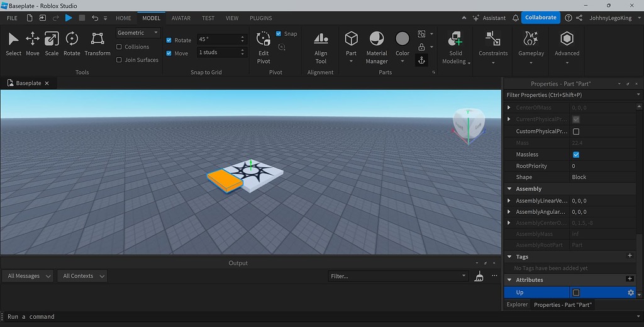Open the Geometric mode dropdown

pyautogui.click(x=138, y=33)
